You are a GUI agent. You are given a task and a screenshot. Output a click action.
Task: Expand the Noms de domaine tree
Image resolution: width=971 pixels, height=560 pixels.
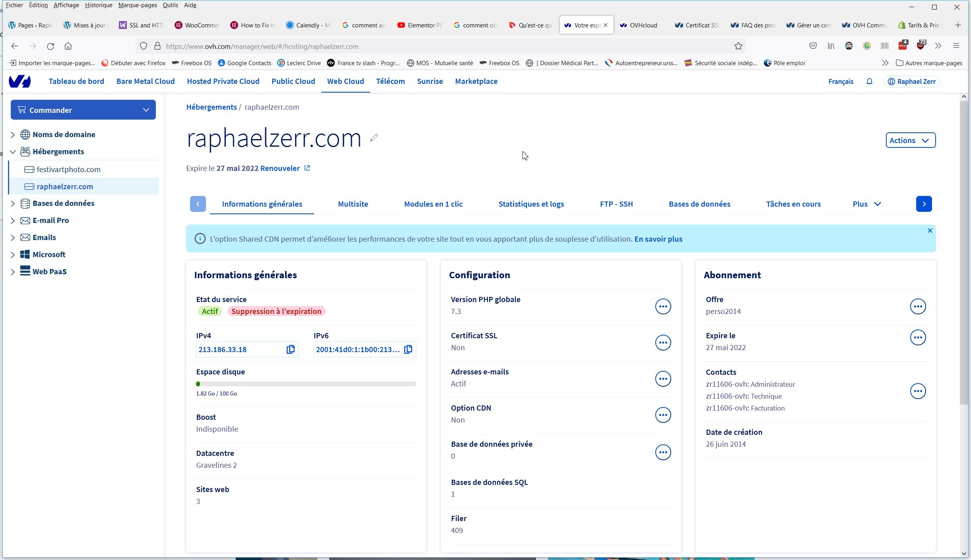pyautogui.click(x=13, y=135)
